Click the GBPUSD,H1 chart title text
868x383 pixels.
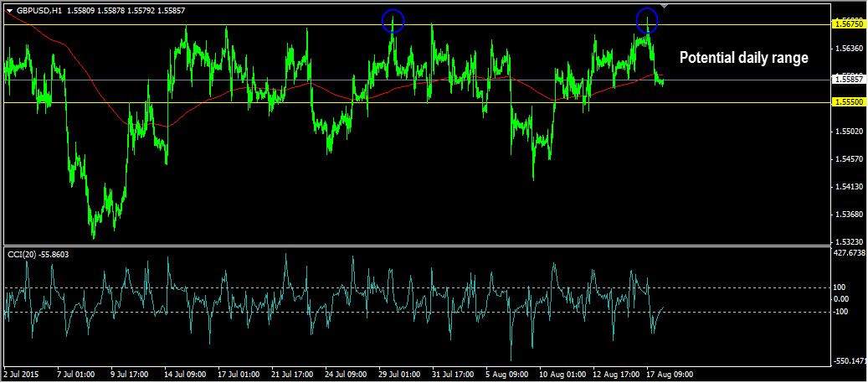pyautogui.click(x=39, y=11)
